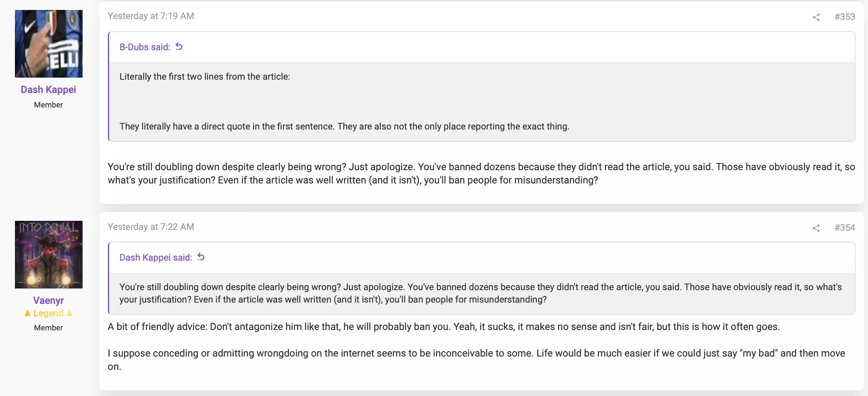Click 'B-Dubs said:' quote header

[x=145, y=47]
